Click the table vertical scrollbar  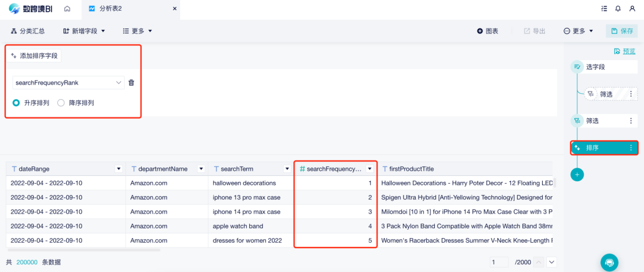coord(555,183)
